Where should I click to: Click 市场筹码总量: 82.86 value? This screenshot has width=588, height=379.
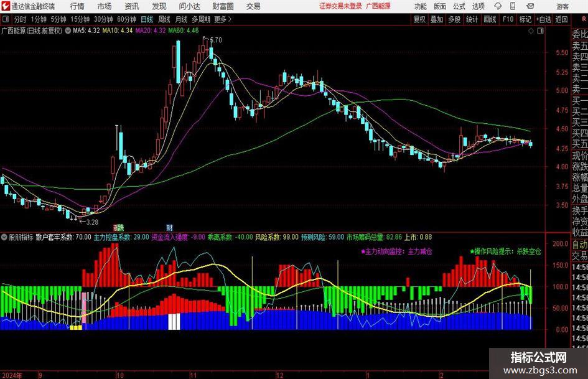[x=374, y=237]
